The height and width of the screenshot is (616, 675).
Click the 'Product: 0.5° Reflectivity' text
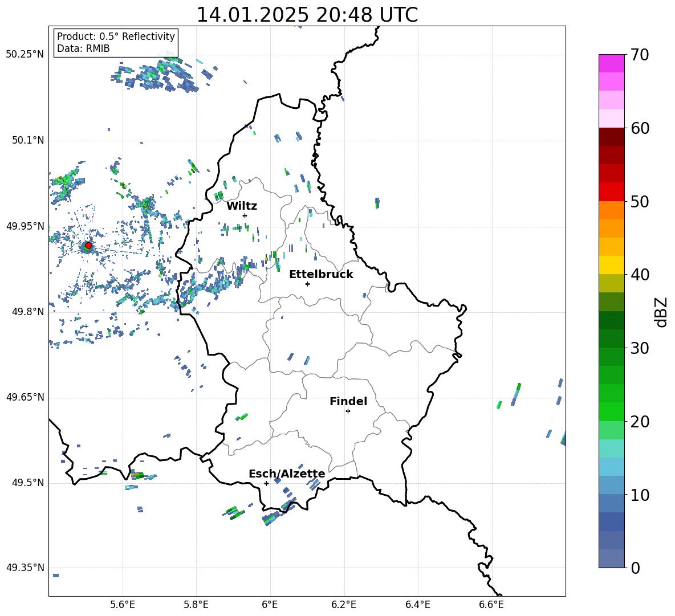[116, 36]
